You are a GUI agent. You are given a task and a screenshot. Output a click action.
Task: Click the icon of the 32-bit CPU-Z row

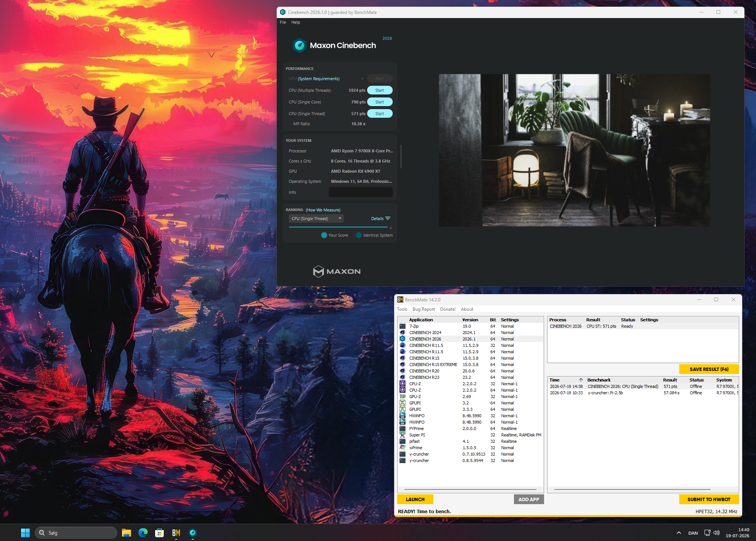(402, 384)
